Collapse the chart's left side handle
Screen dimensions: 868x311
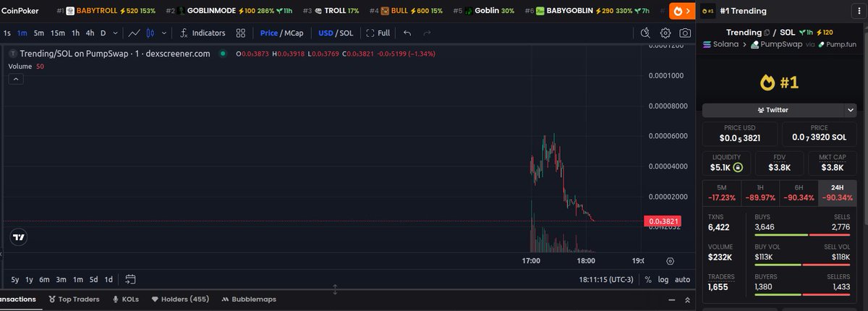coord(1,253)
